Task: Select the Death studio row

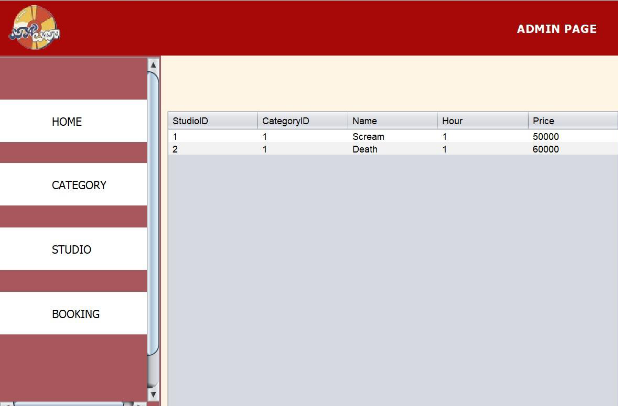Action: pyautogui.click(x=365, y=149)
